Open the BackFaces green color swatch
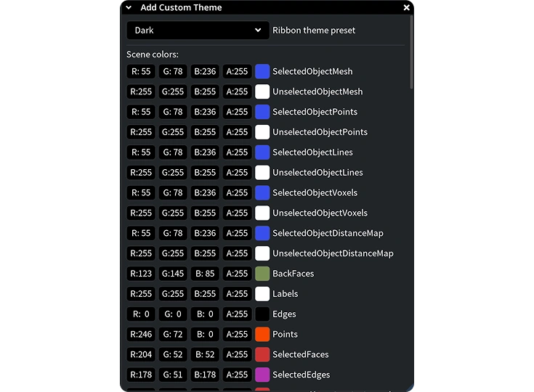The image size is (534, 392). [262, 274]
